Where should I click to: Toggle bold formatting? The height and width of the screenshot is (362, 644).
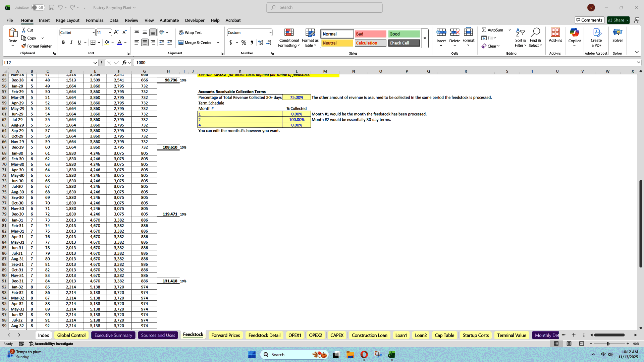(63, 42)
